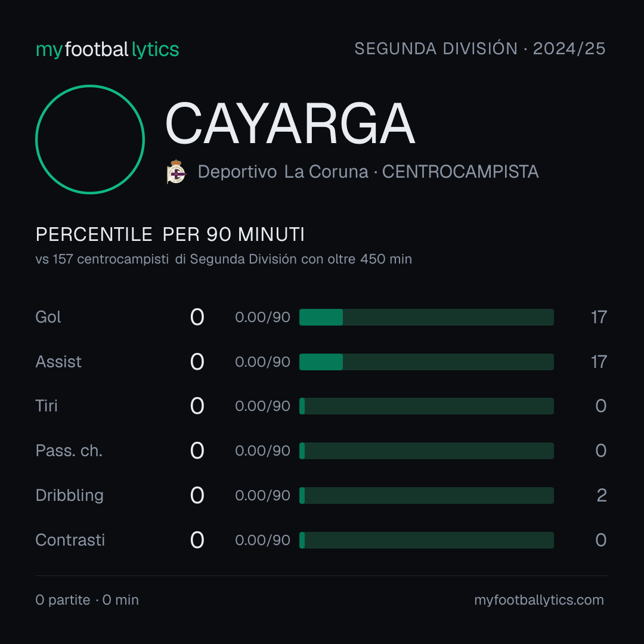
Task: Click the Contrasti 0.00/90 rate text
Action: click(x=262, y=540)
